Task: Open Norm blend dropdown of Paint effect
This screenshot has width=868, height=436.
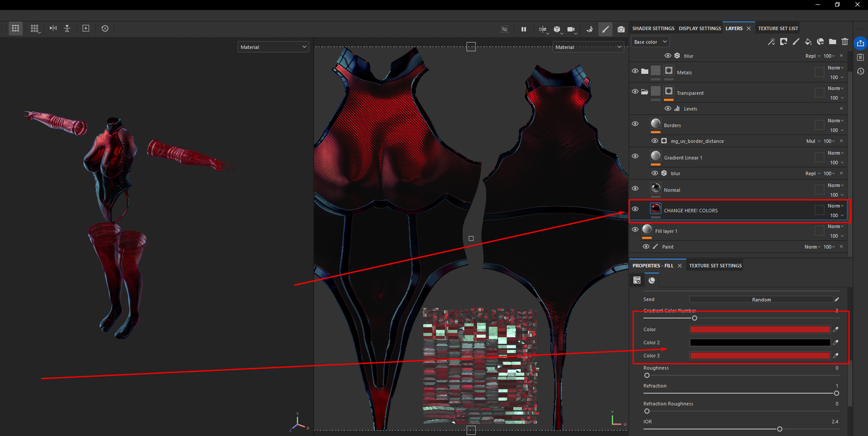Action: pyautogui.click(x=812, y=247)
